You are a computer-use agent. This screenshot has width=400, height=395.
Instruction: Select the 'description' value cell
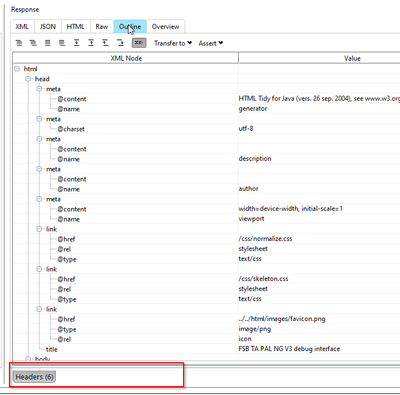click(255, 159)
